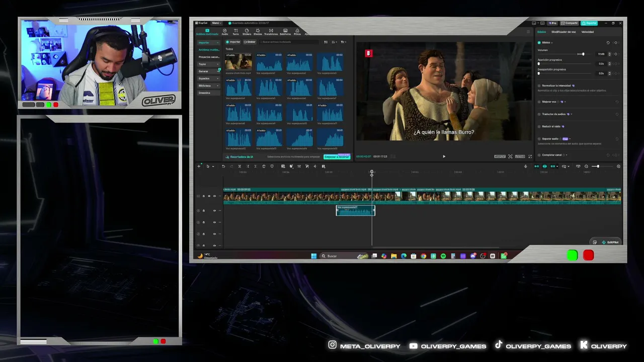Open the media filter dropdown
644x362 pixels.
(344, 42)
